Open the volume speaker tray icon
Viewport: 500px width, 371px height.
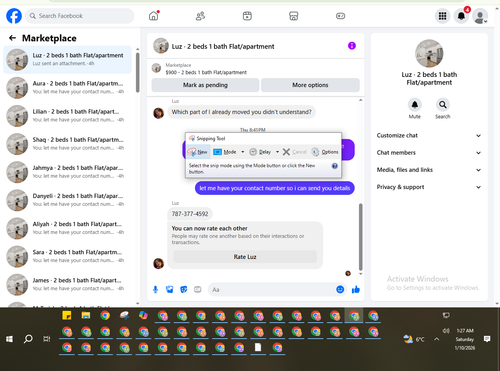446,331
